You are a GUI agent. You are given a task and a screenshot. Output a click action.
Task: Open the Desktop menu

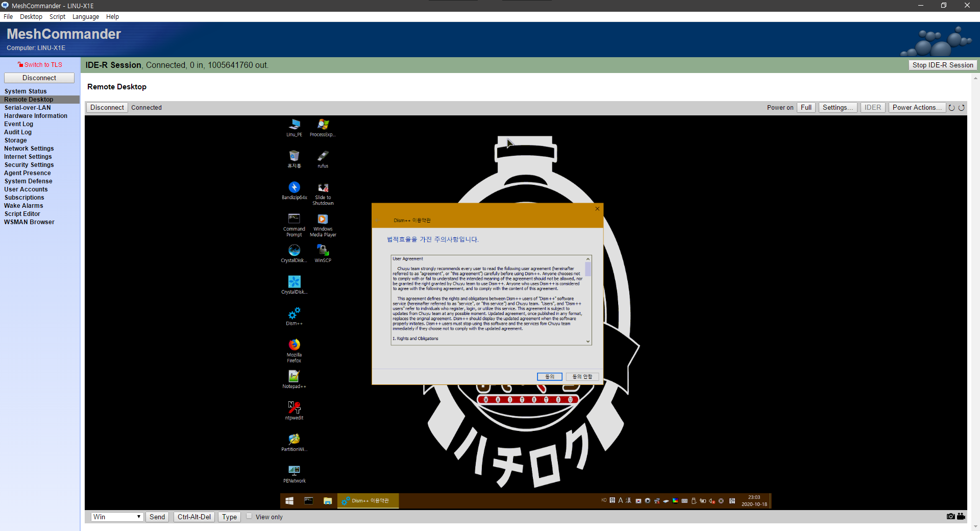(31, 17)
